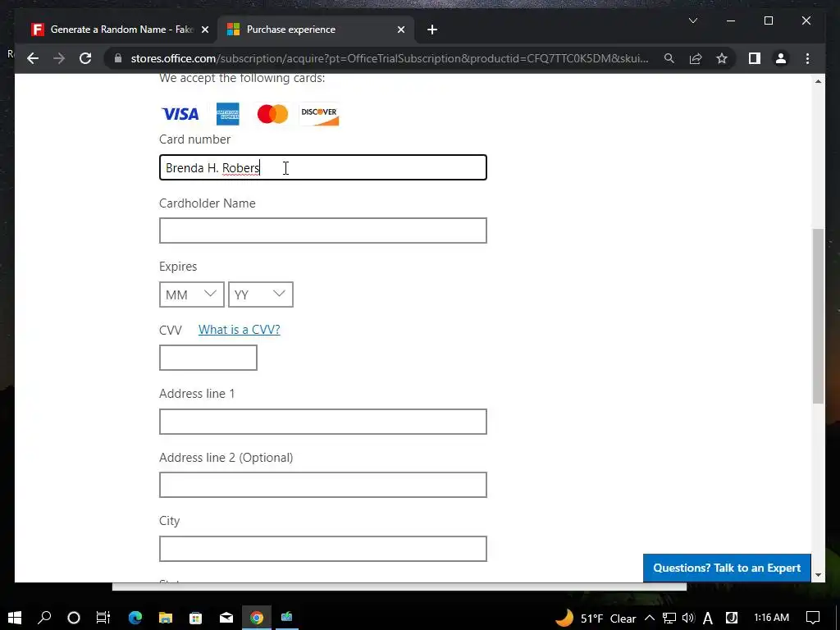This screenshot has width=840, height=630.
Task: Open volume control tray icon
Action: click(x=688, y=619)
